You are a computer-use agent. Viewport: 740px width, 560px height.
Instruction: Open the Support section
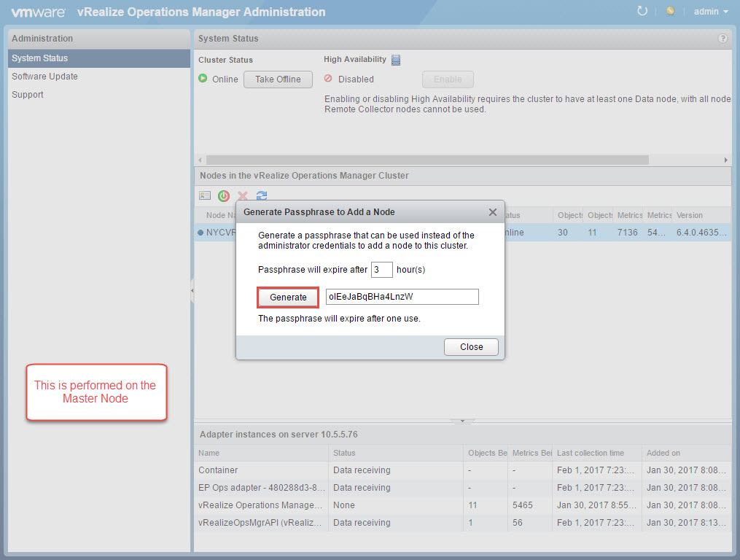(28, 95)
